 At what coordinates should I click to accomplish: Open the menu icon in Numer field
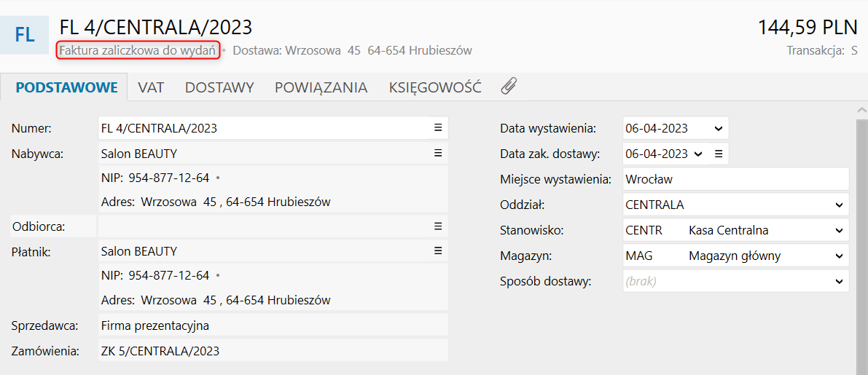438,128
